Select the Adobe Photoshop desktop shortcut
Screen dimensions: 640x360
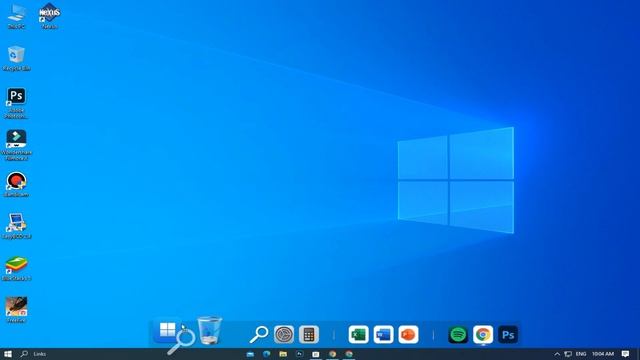coord(16,103)
